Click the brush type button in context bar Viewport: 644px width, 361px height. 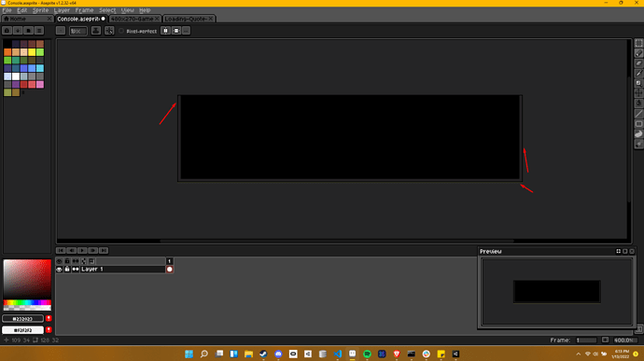(x=61, y=31)
